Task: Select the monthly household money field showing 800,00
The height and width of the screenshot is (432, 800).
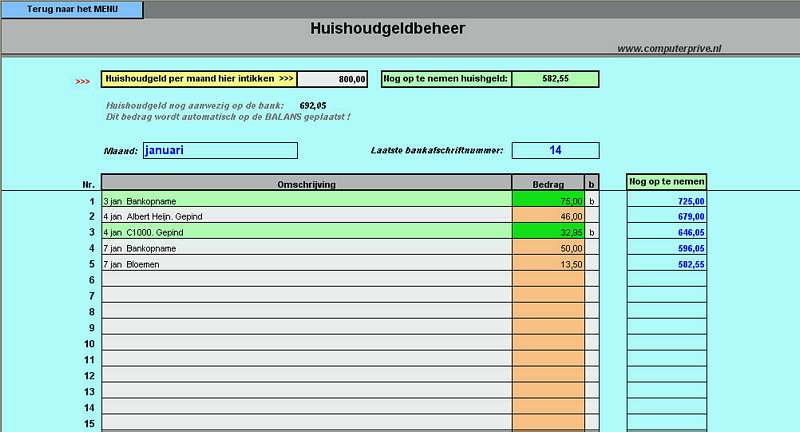Action: click(x=334, y=78)
